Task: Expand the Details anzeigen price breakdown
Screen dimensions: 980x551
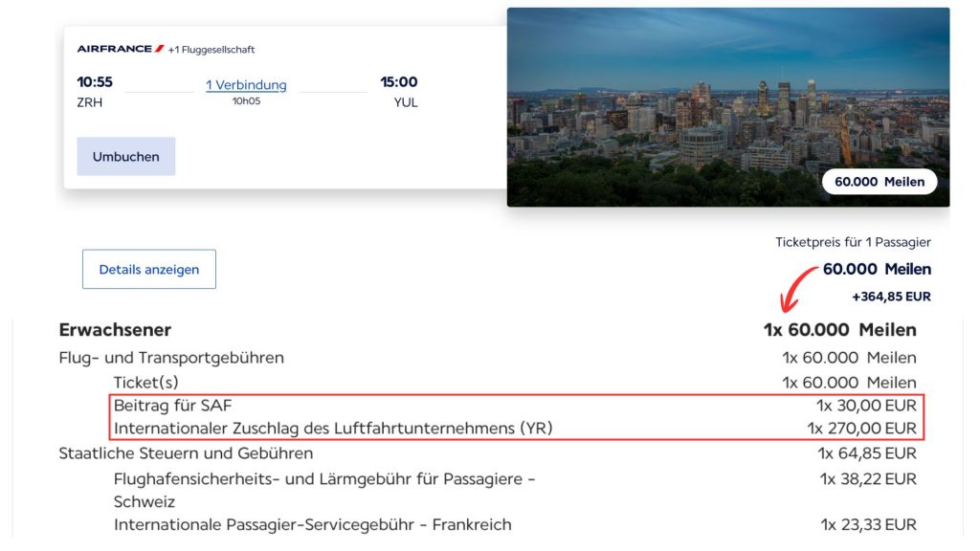Action: click(x=148, y=269)
